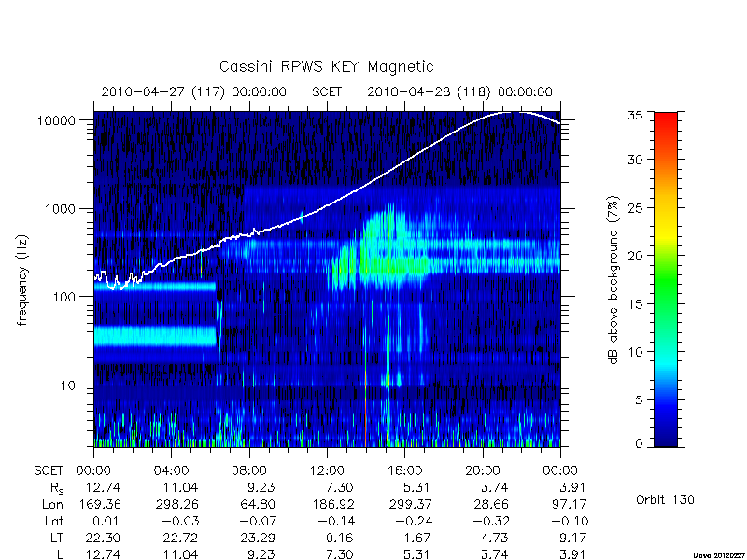Click the 16:00 time tick label
Screen dimensions: 747x560
point(404,470)
